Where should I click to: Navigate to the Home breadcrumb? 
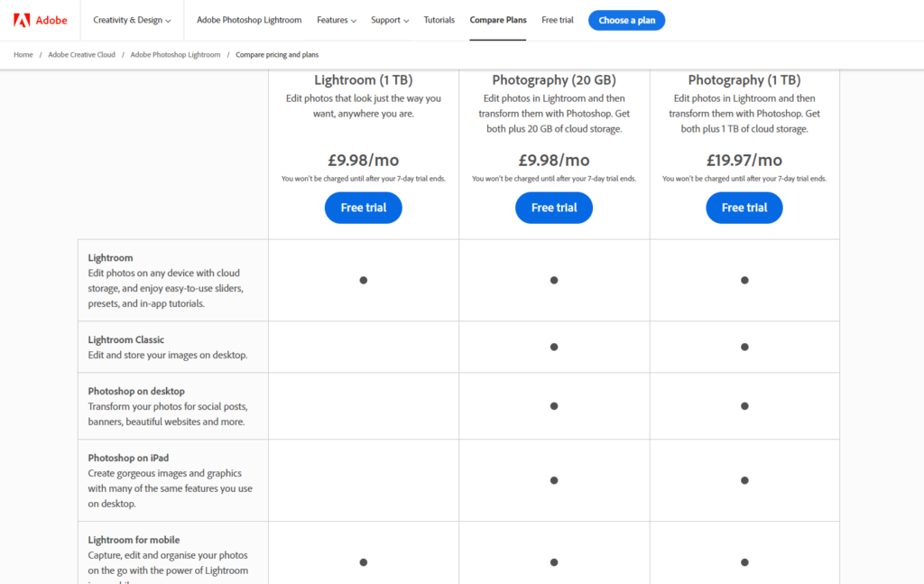23,55
